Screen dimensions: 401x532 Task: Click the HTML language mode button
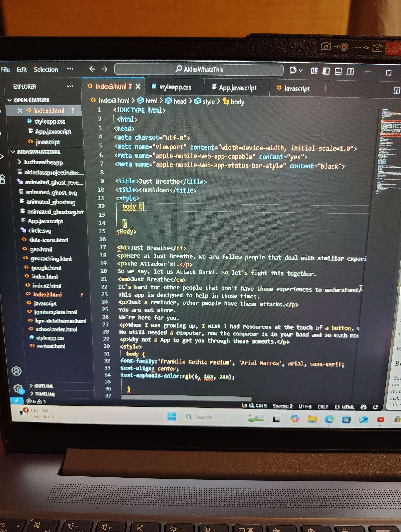345,407
